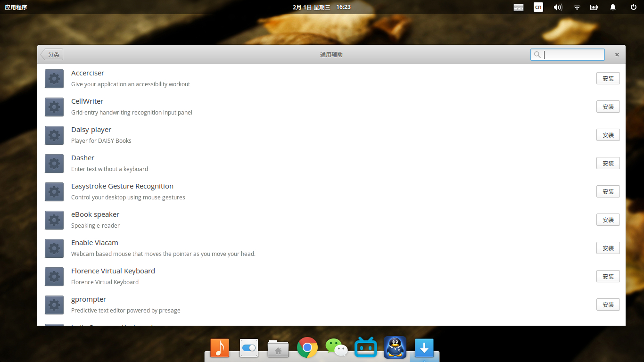Open the sound volume indicator
This screenshot has width=644, height=362.
(558, 7)
